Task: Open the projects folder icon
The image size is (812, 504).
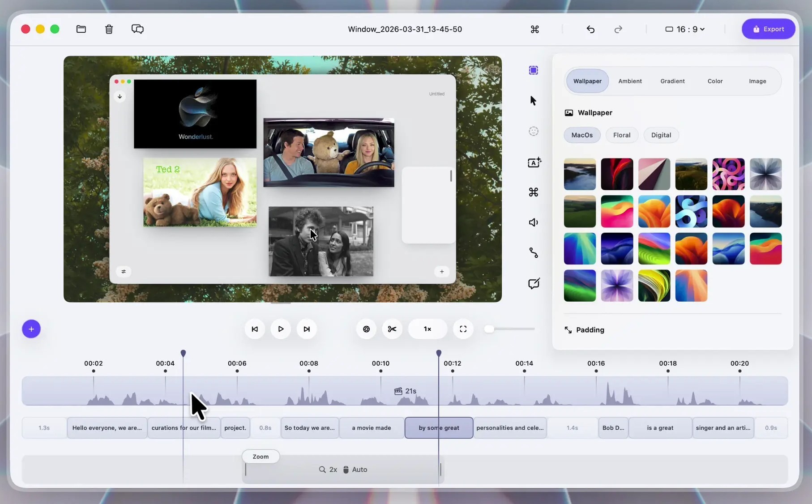Action: click(81, 29)
